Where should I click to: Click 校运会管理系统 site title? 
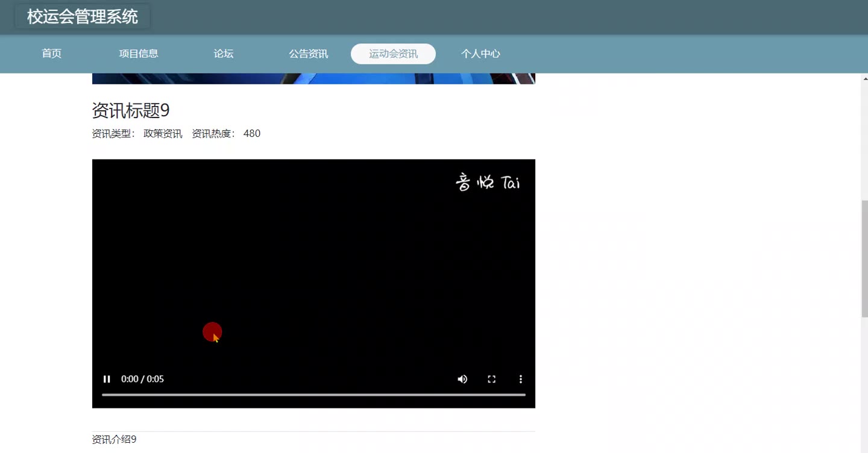coord(83,17)
